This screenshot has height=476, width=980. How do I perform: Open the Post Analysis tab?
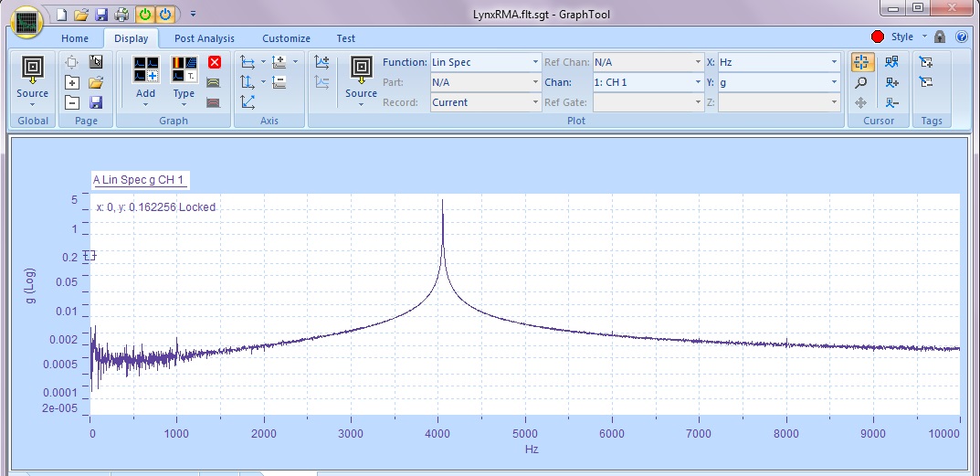(205, 38)
